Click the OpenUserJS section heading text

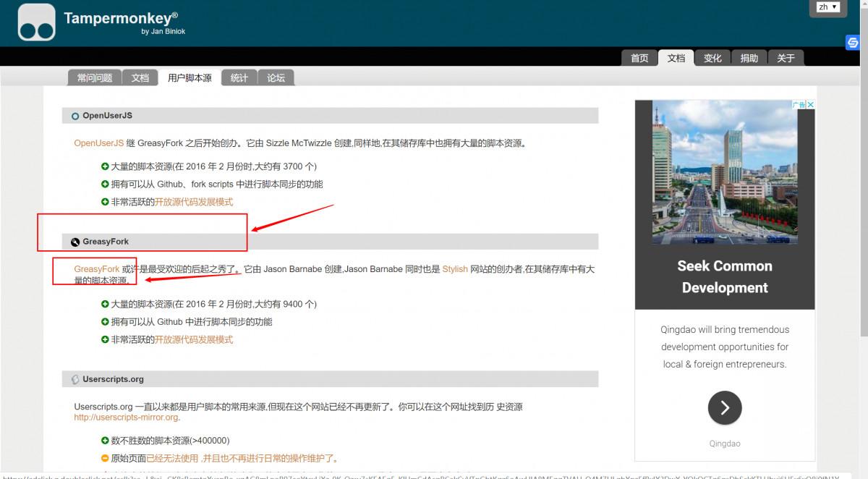[x=107, y=116]
